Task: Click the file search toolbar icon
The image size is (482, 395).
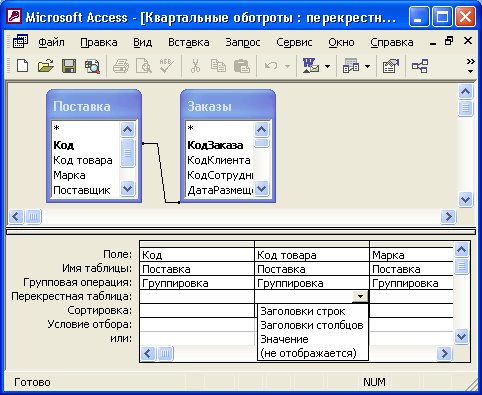Action: coord(92,66)
